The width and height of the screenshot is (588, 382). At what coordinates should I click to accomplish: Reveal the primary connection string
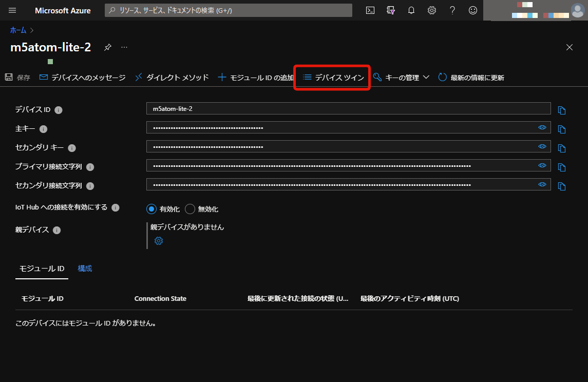pos(542,165)
